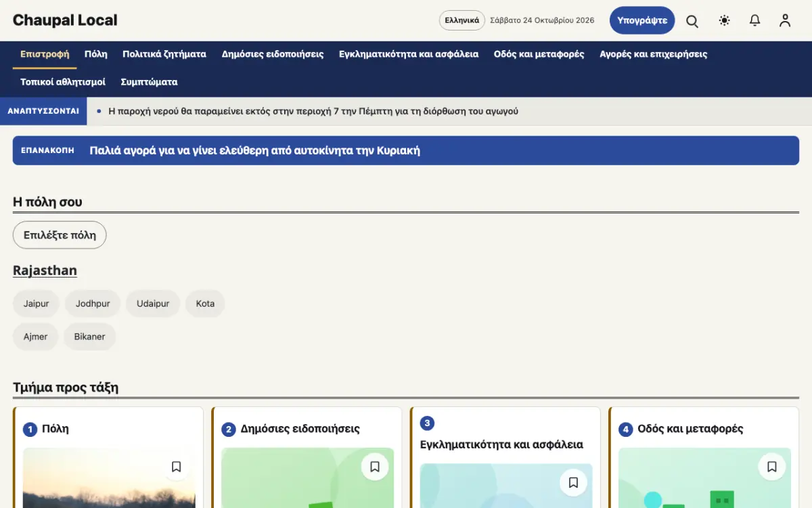
Task: Open the Ελληνικά language selector
Action: [x=462, y=20]
